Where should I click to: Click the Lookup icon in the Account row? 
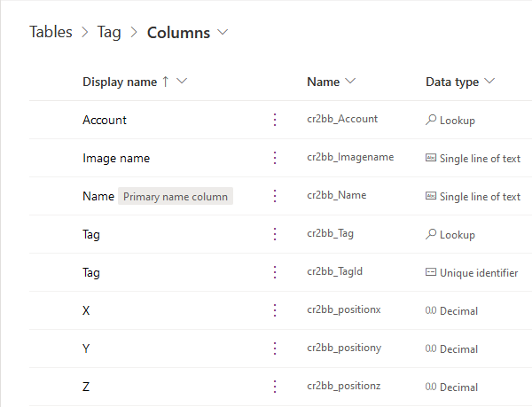[x=431, y=120]
